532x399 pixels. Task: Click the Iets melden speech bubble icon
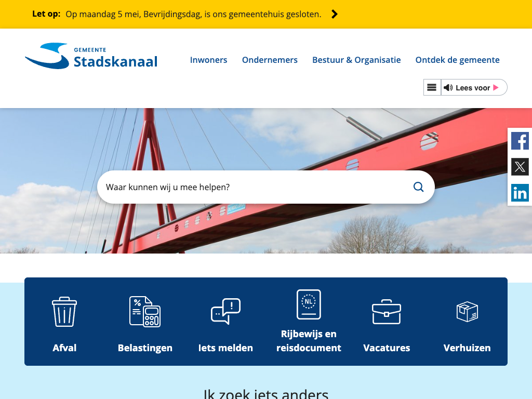[x=225, y=311]
